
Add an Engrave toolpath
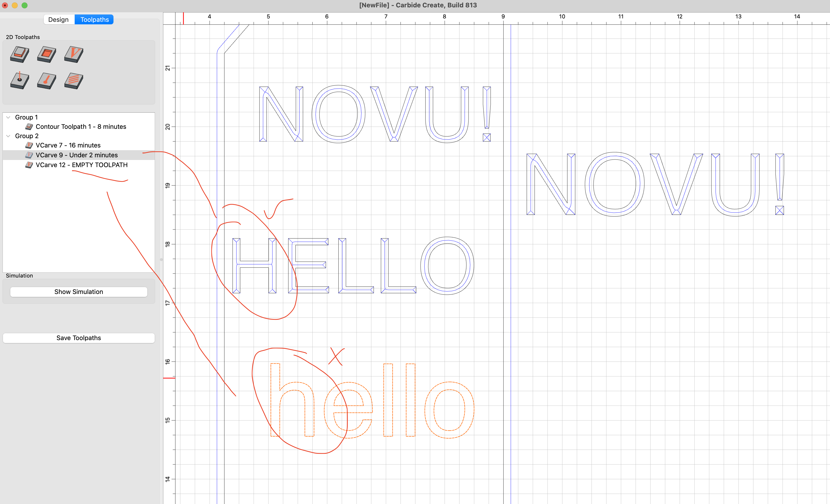[46, 81]
